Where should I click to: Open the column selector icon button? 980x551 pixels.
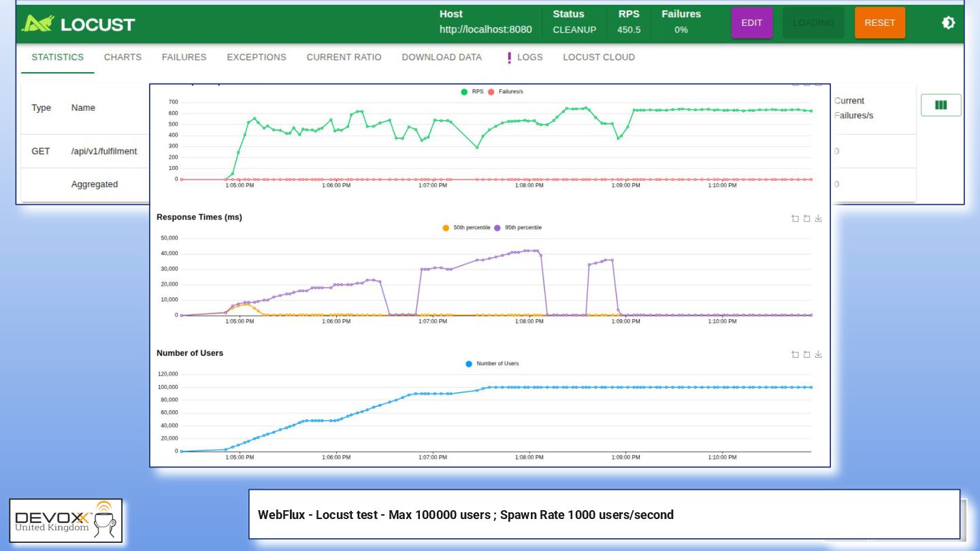(x=941, y=105)
